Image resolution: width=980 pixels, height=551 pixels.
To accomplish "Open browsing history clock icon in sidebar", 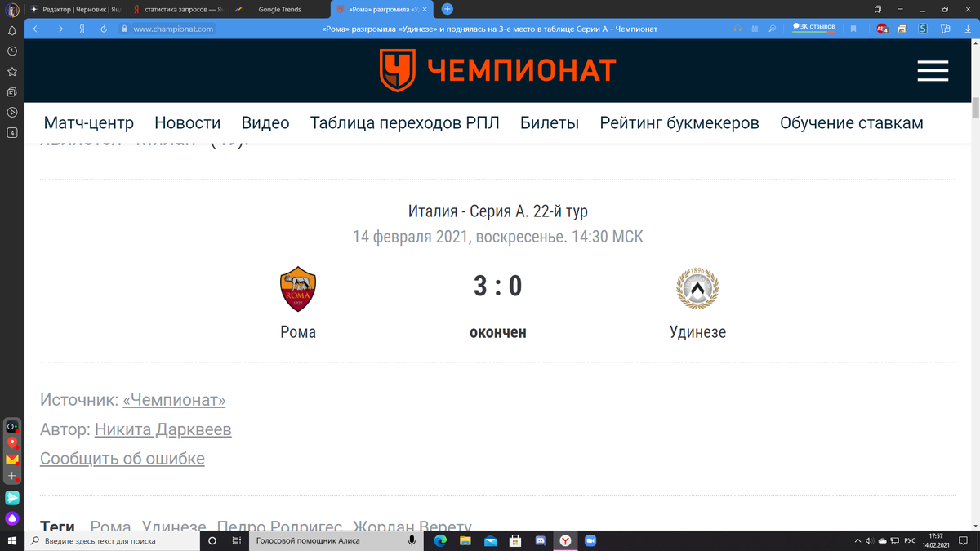I will [x=12, y=51].
